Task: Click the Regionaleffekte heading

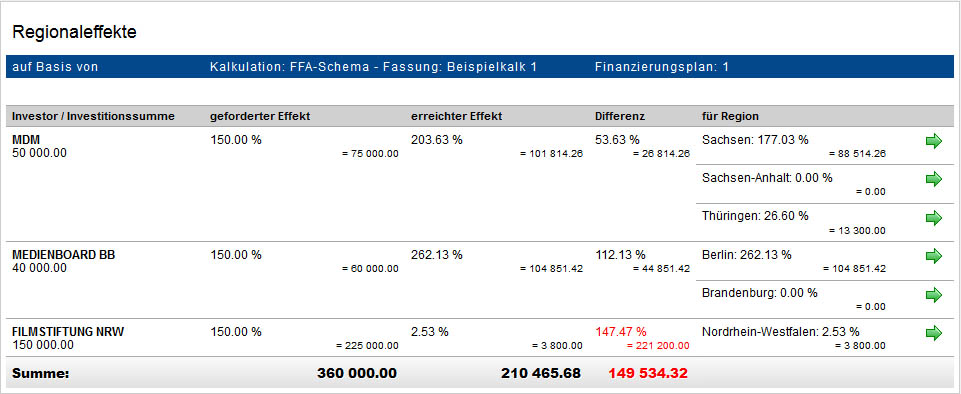Action: 74,33
